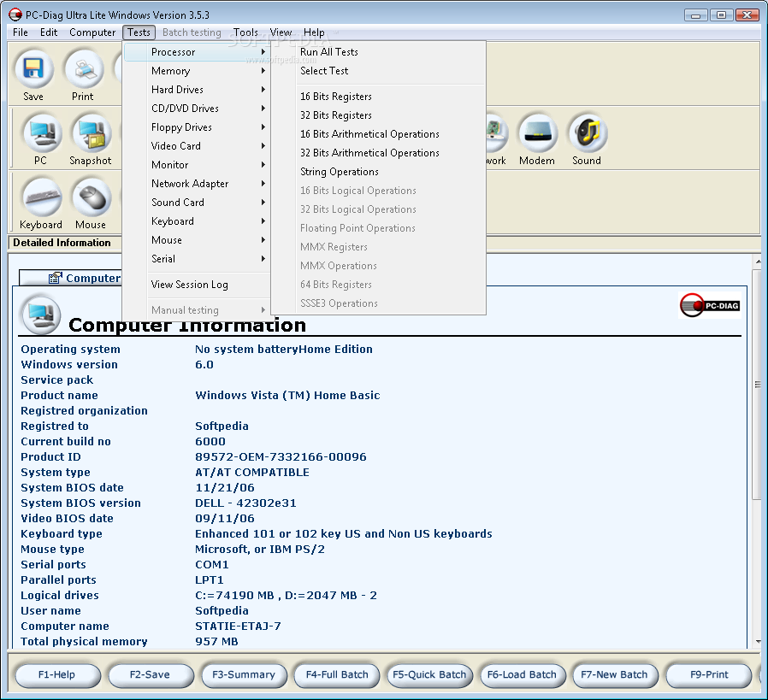Click the report scrollbar up arrow
768x700 pixels.
click(x=758, y=262)
